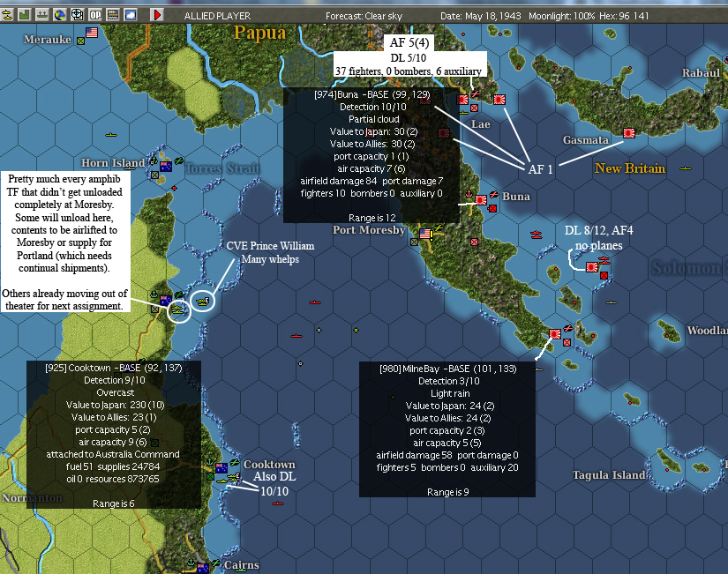This screenshot has width=728, height=574.
Task: Select the Japanese flag base at Milne Bay
Action: (555, 333)
